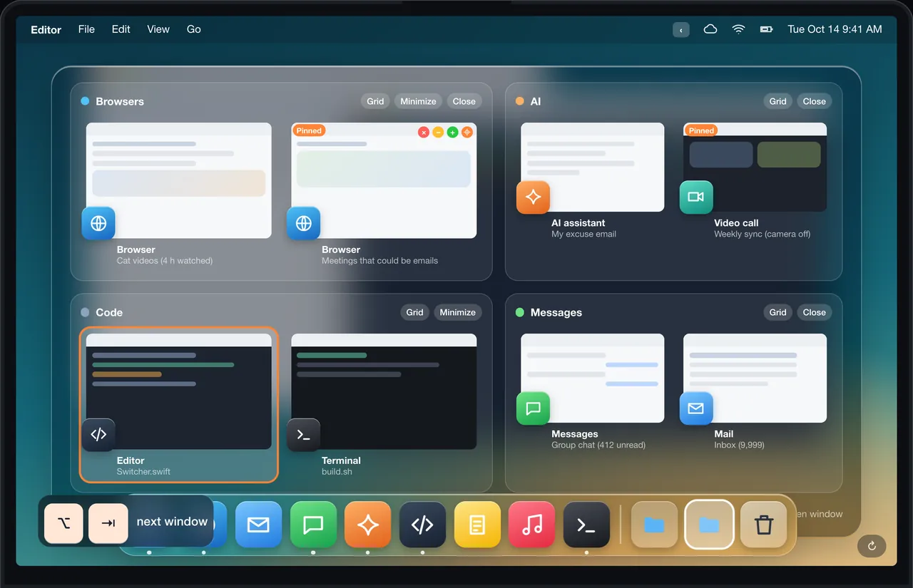The image size is (913, 588).
Task: Open the Wi-Fi status menu
Action: [x=738, y=29]
